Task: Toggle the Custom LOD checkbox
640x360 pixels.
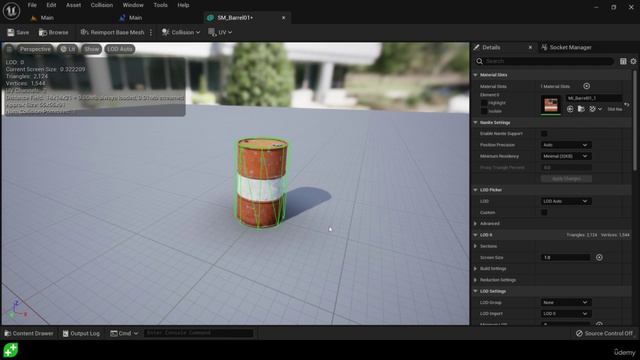Action: (x=544, y=212)
